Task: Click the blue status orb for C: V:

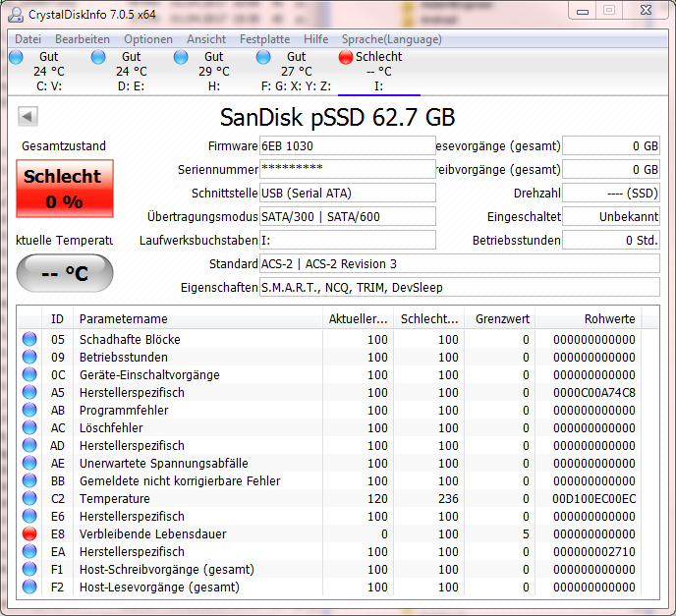Action: [16, 57]
